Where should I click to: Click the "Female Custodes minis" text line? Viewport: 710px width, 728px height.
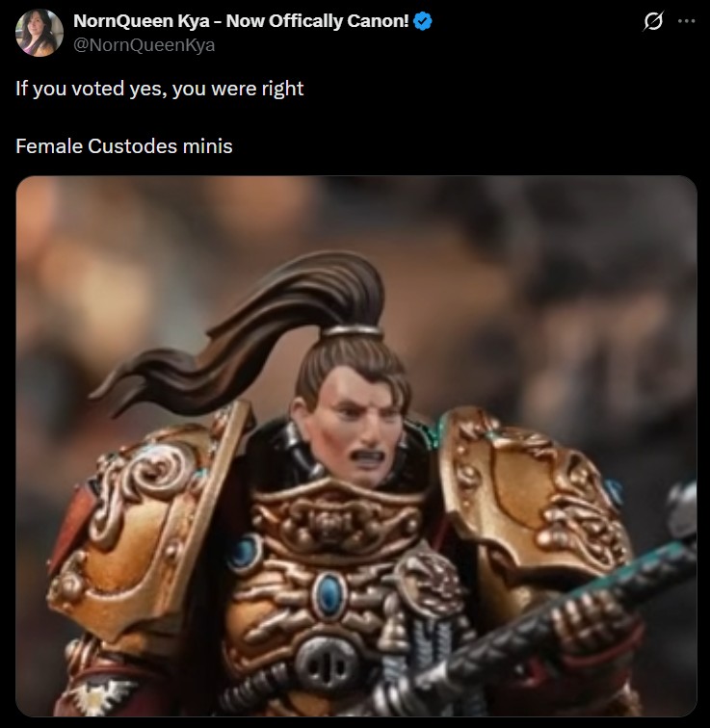click(124, 146)
